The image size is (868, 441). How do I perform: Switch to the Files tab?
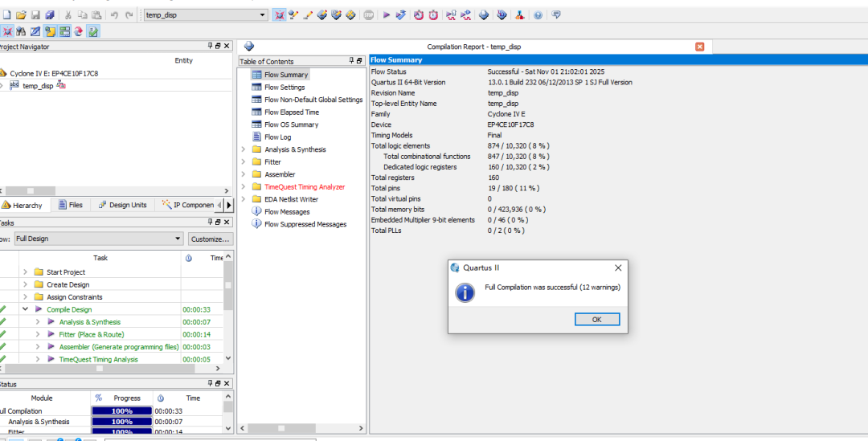click(70, 205)
